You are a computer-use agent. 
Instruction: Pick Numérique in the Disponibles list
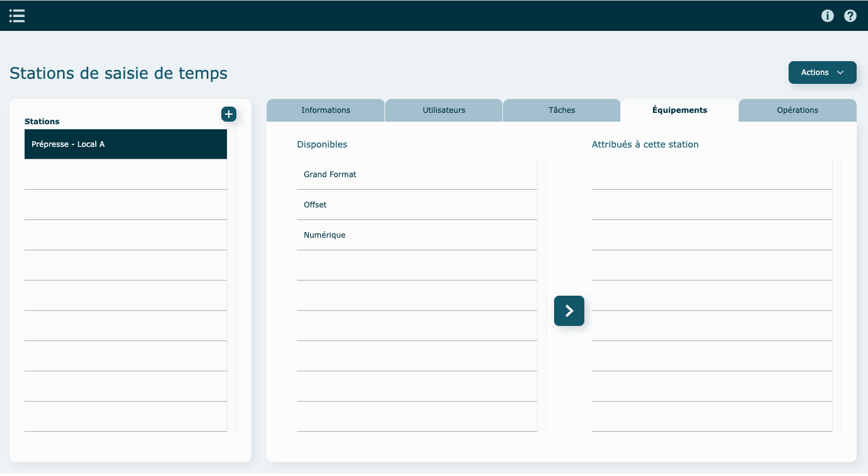point(416,235)
